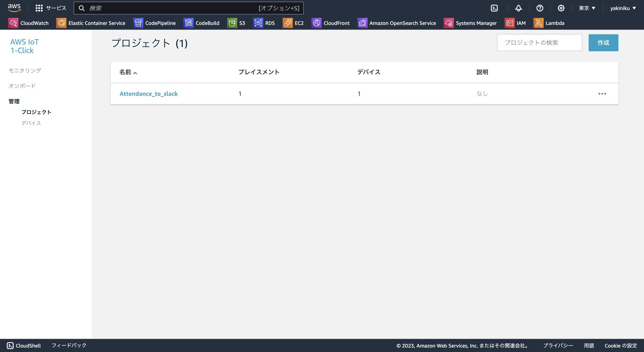Open actions menu for Attendance_to_slack row
The height and width of the screenshot is (352, 644).
tap(602, 94)
